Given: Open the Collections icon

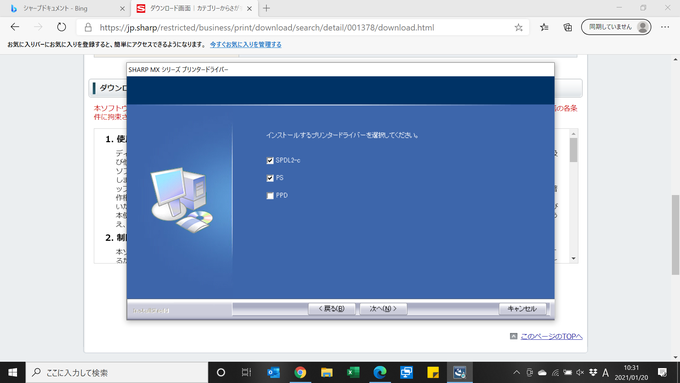Looking at the screenshot, I should 568,27.
